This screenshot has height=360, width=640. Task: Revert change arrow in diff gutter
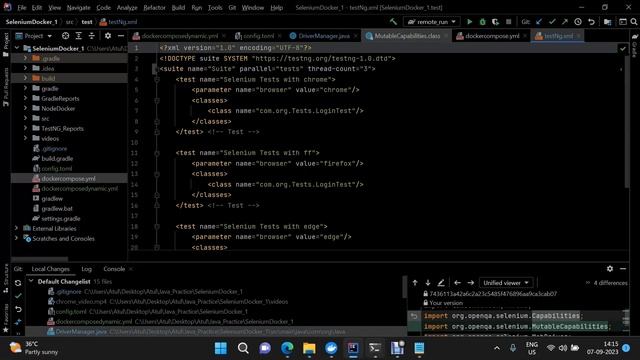tap(414, 316)
